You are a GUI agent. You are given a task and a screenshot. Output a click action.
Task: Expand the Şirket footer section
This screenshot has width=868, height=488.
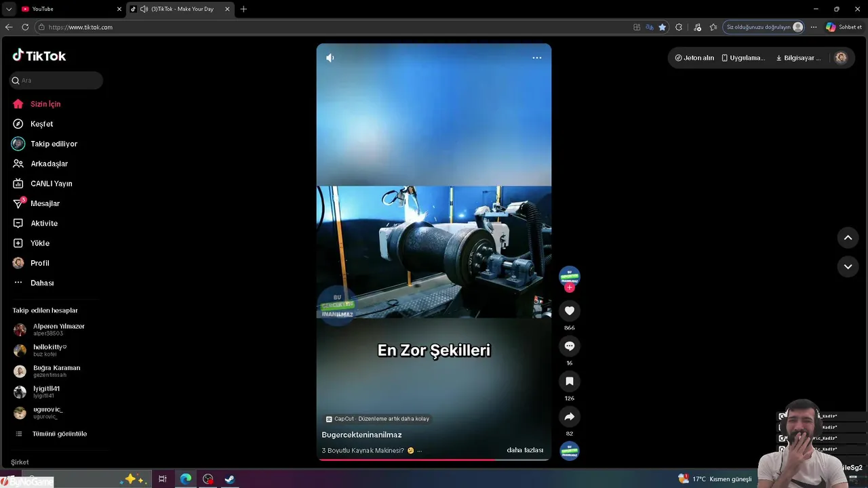tap(20, 462)
